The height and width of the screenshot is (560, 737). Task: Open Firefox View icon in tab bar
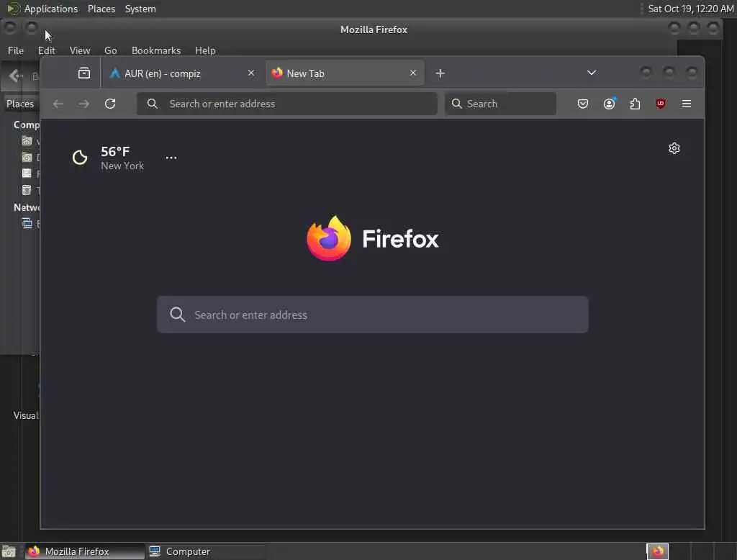click(x=84, y=73)
